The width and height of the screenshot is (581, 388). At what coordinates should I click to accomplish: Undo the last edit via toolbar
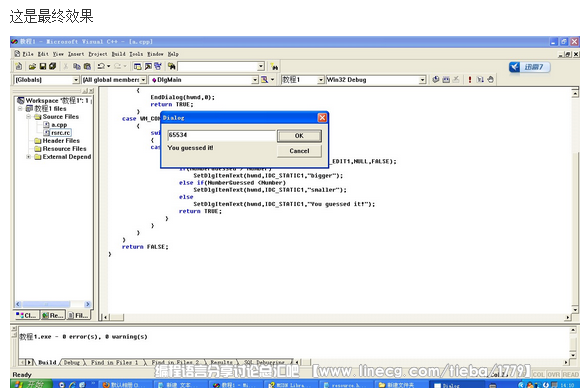[x=100, y=66]
